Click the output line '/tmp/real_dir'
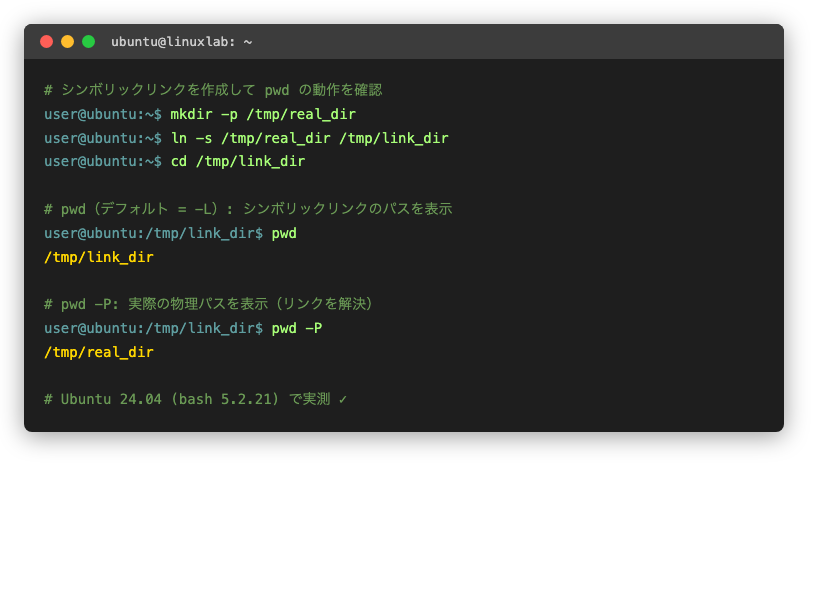The height and width of the screenshot is (600, 820). [x=99, y=353]
